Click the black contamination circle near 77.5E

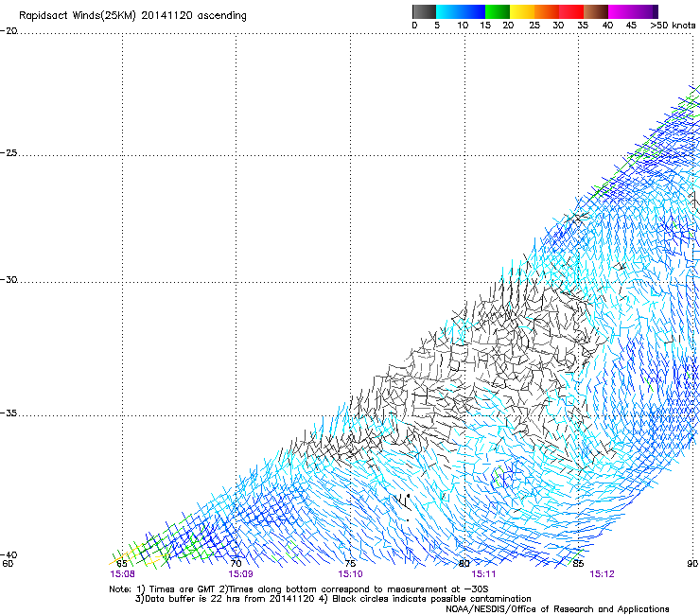[408, 495]
